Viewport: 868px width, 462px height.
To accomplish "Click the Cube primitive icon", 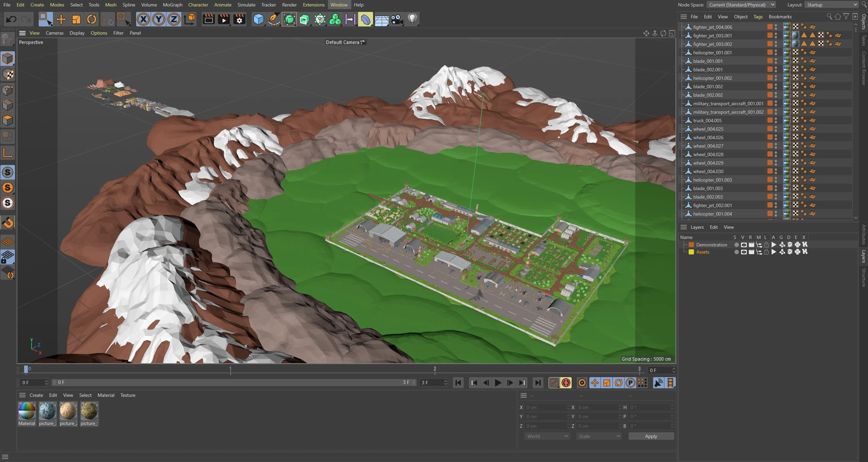I will [x=258, y=19].
